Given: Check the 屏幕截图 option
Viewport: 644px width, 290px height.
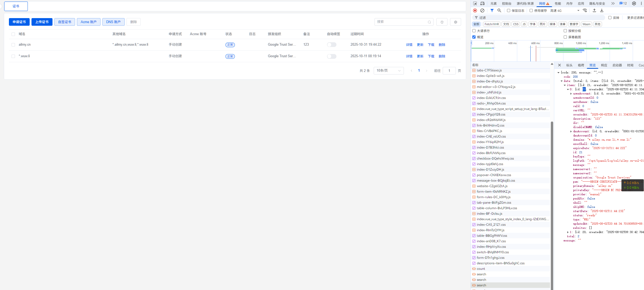Looking at the screenshot, I should (x=565, y=37).
